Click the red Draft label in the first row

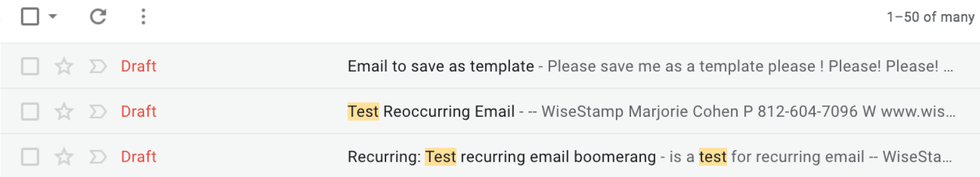139,66
